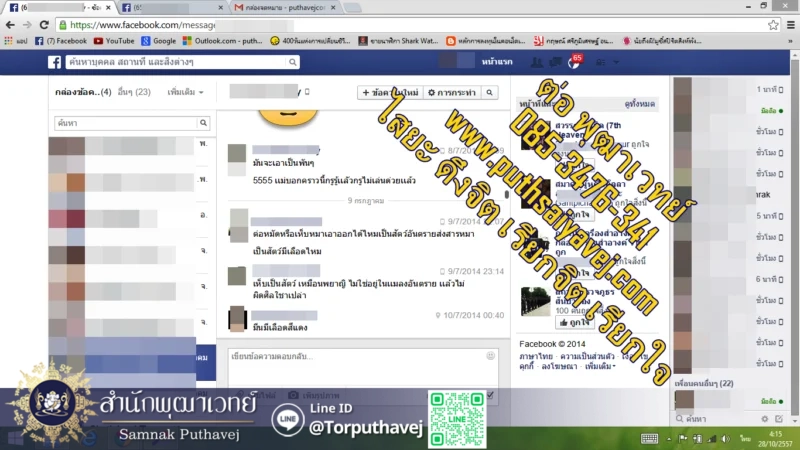Click the ภาษาไทย language link in footer
This screenshot has height=450, width=800.
point(536,356)
